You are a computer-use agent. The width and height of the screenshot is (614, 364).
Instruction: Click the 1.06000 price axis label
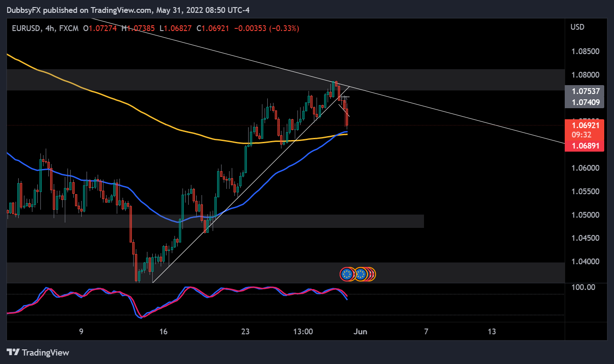(586, 168)
